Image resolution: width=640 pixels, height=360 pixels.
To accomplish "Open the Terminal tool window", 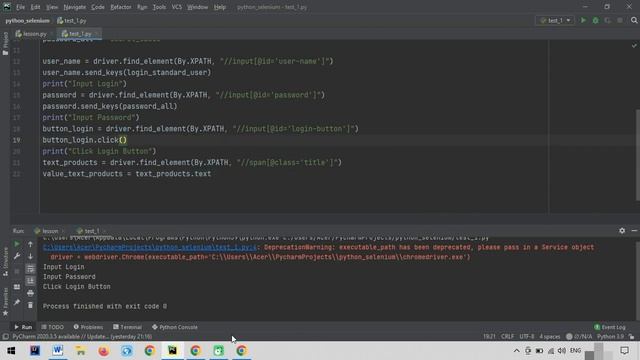I will coord(127,327).
